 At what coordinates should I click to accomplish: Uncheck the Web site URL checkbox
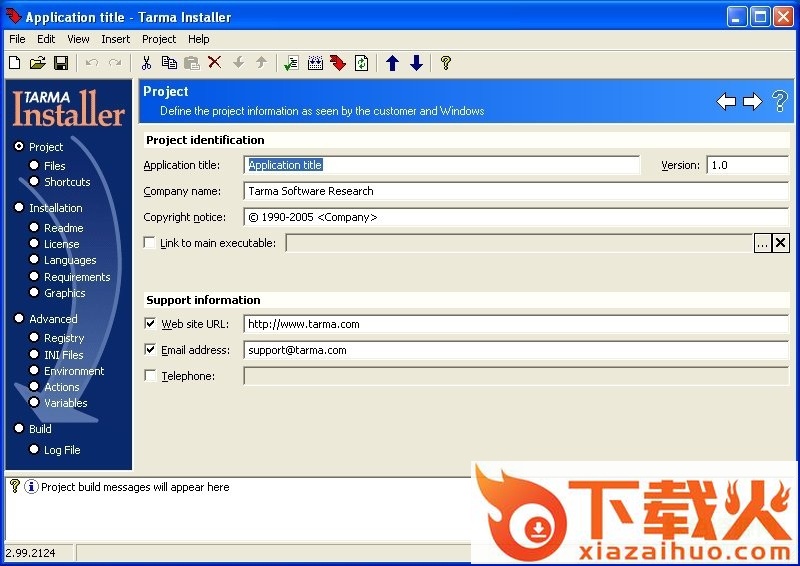[150, 323]
